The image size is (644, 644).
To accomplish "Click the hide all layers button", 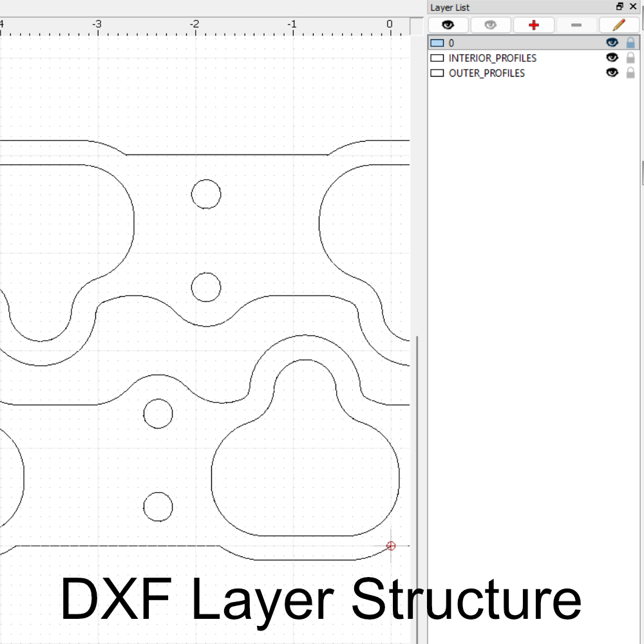I will [491, 25].
